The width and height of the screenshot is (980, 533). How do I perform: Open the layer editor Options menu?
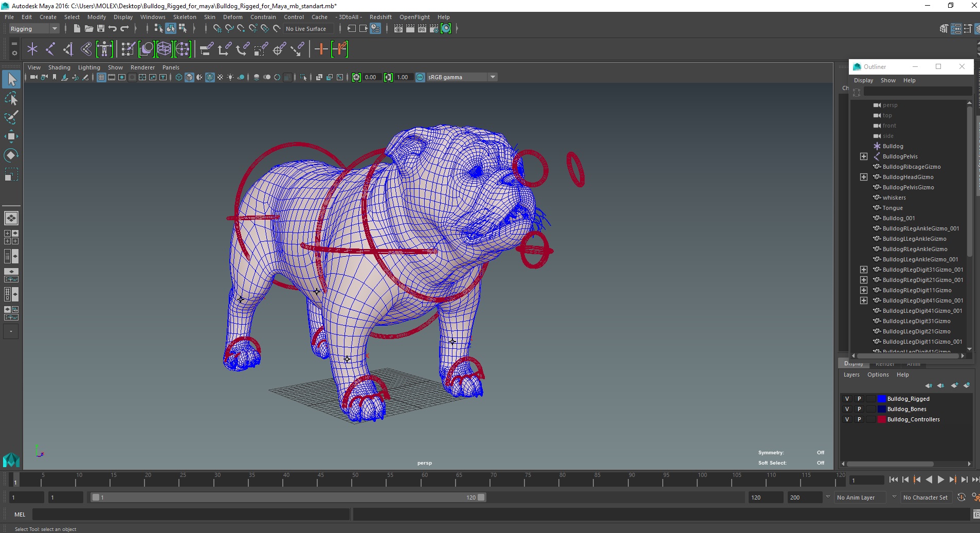pos(878,375)
